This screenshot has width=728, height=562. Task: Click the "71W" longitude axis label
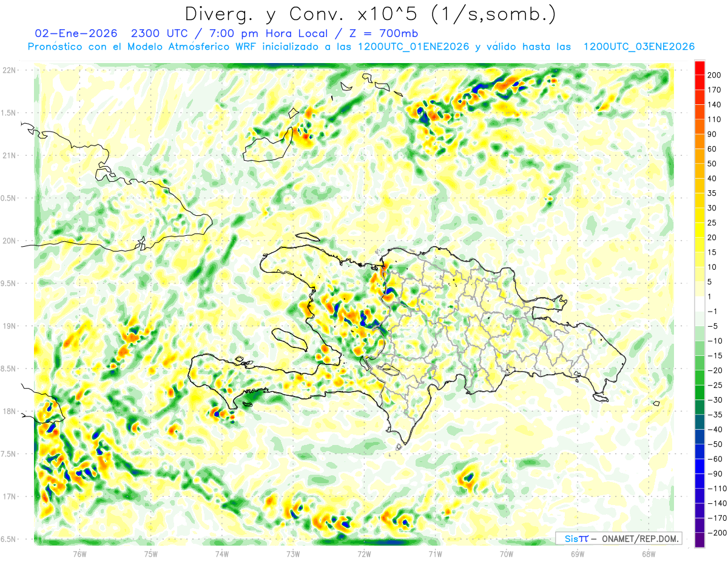[435, 554]
